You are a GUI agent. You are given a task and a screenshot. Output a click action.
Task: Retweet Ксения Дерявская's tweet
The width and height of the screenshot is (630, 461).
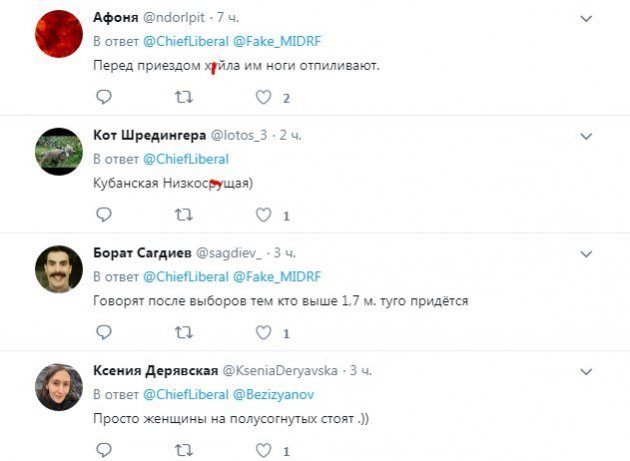click(184, 450)
